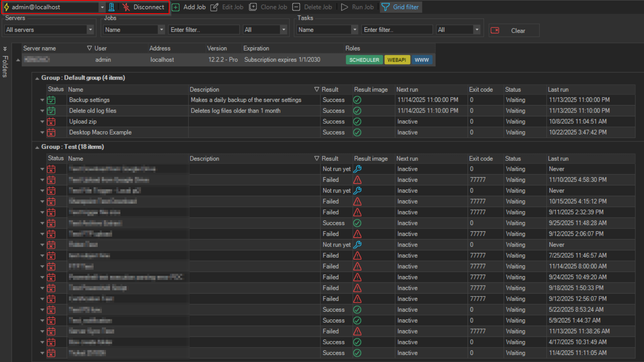Click the SCHEDULER role badge

(x=364, y=60)
